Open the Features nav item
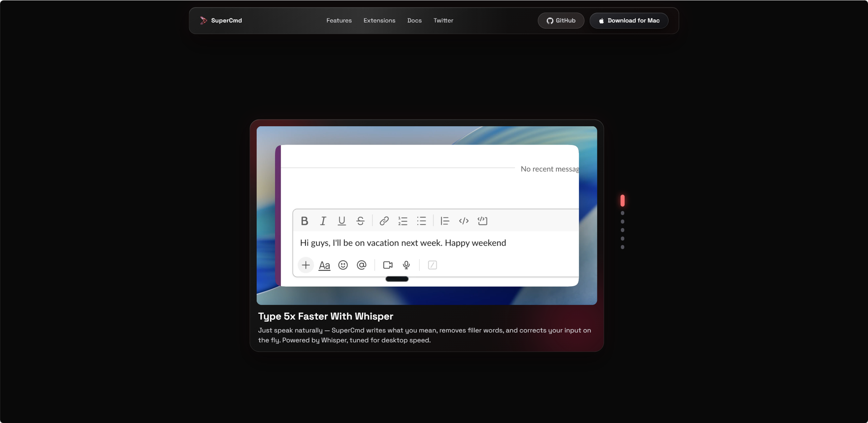Viewport: 868px width, 423px height. [x=339, y=20]
